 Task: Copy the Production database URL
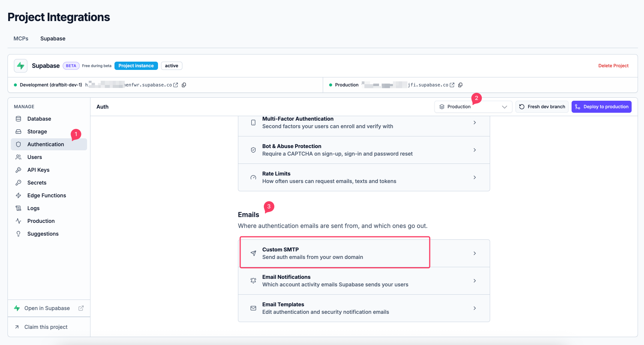point(460,85)
